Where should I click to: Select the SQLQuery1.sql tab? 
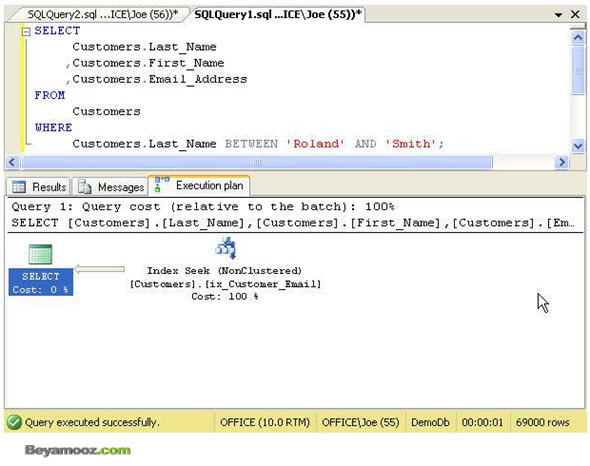point(278,14)
